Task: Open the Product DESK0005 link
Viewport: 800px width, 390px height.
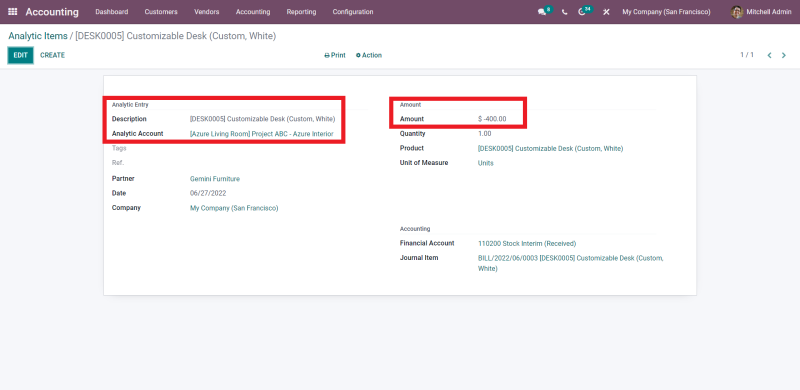Action: (551, 149)
